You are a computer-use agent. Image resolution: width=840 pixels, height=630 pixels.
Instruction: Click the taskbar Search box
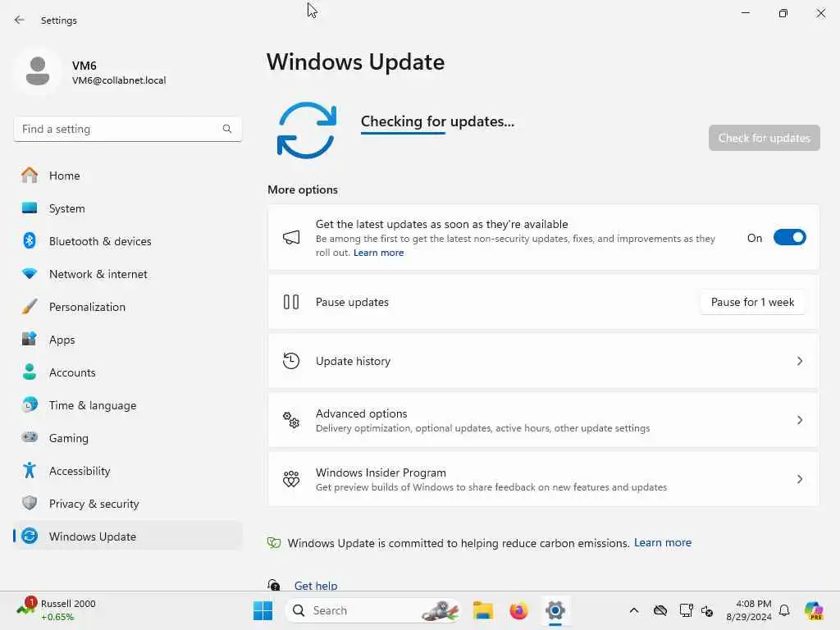(373, 610)
